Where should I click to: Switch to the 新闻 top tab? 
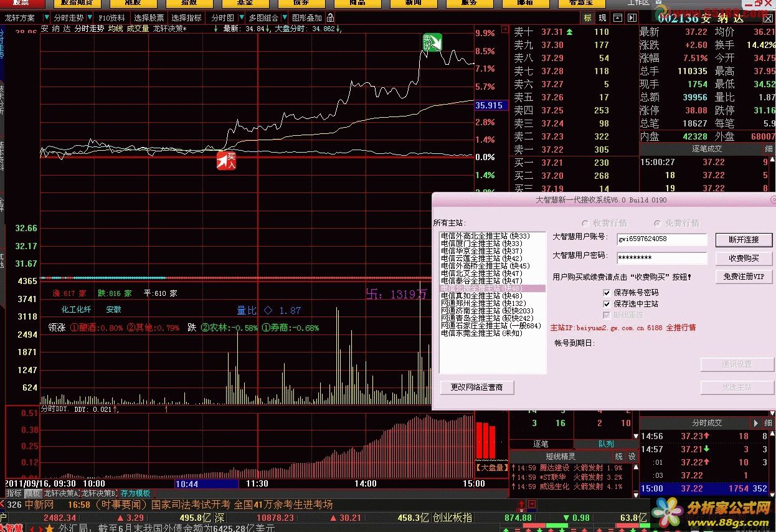point(413,3)
